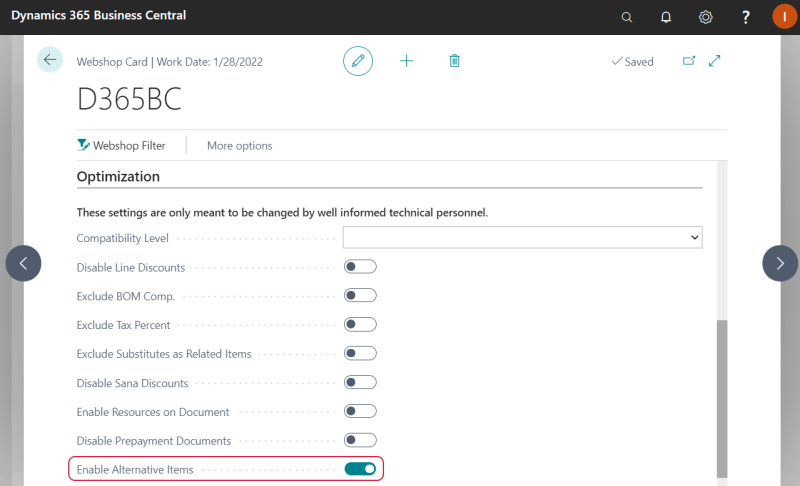This screenshot has height=486, width=800.
Task: Click the pencil edit icon
Action: pos(358,61)
